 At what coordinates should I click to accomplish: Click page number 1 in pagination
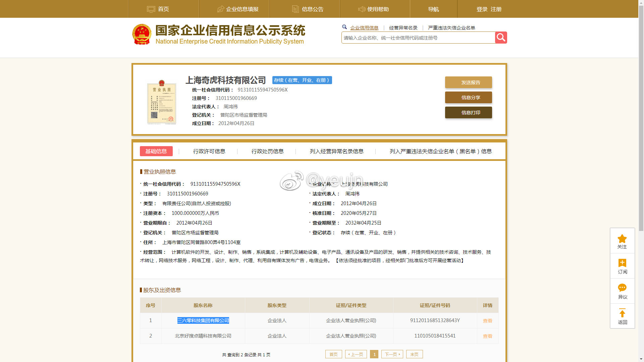pos(374,354)
